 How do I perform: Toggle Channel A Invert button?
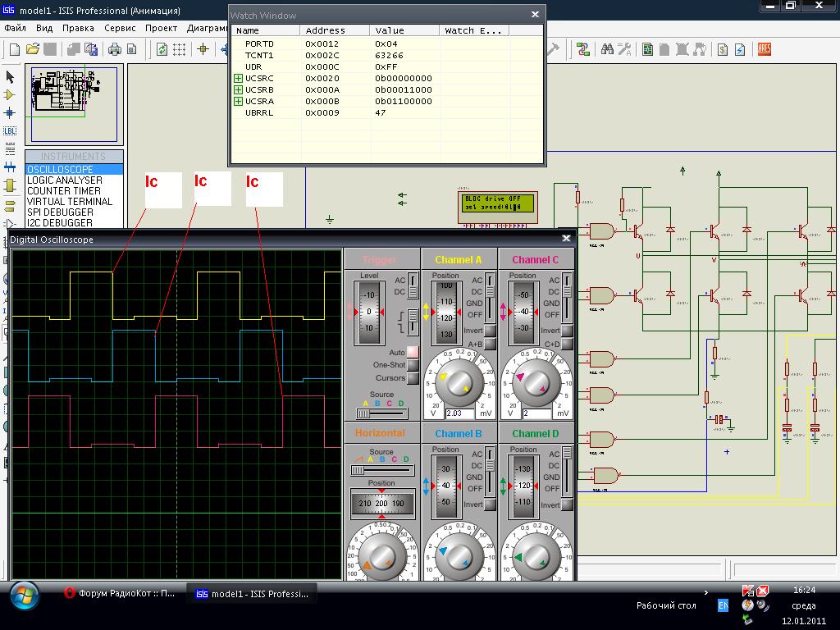click(489, 331)
